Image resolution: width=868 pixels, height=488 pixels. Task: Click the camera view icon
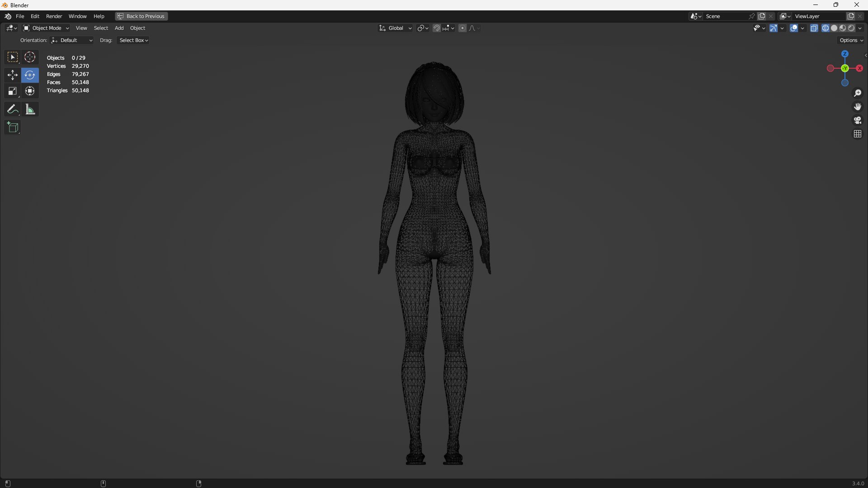coord(858,120)
